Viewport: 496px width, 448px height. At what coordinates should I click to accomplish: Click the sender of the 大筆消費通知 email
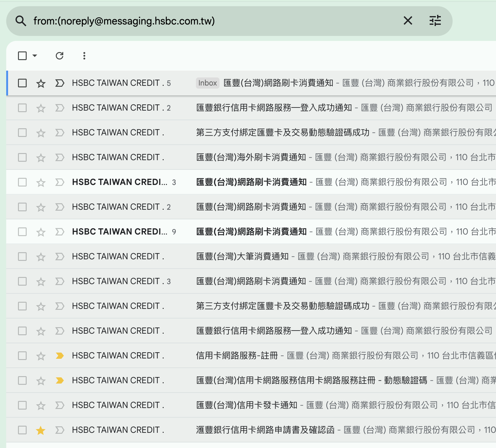click(118, 257)
